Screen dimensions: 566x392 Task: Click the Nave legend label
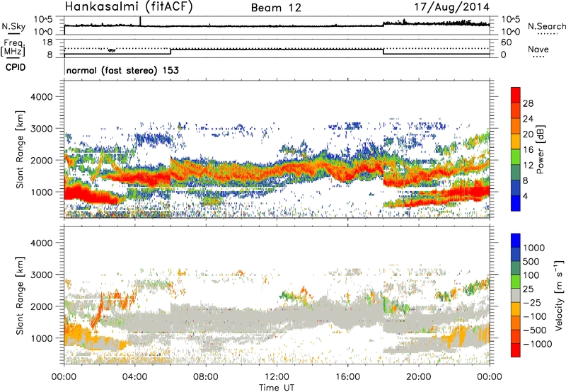538,49
